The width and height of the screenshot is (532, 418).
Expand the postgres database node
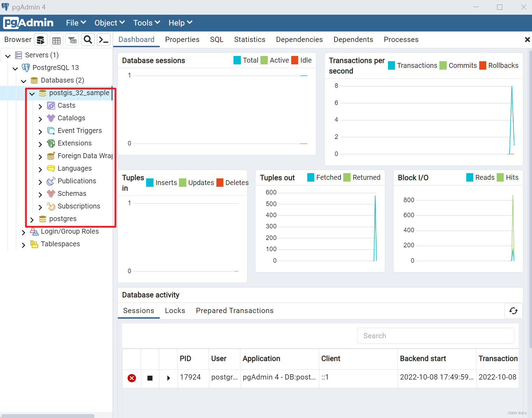pyautogui.click(x=32, y=220)
